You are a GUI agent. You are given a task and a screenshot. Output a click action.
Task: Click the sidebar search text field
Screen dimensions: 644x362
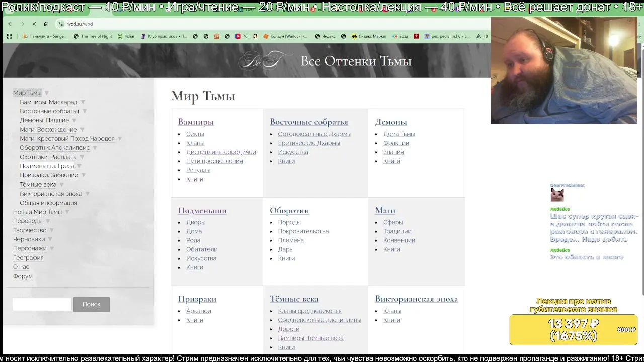click(x=42, y=304)
